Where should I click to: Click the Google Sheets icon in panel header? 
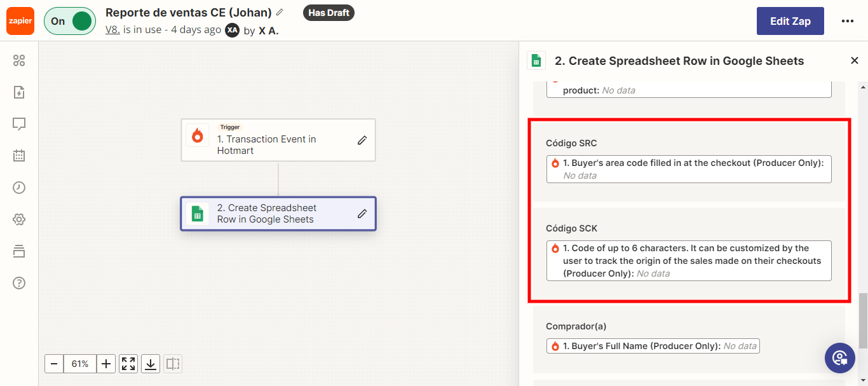pyautogui.click(x=536, y=61)
